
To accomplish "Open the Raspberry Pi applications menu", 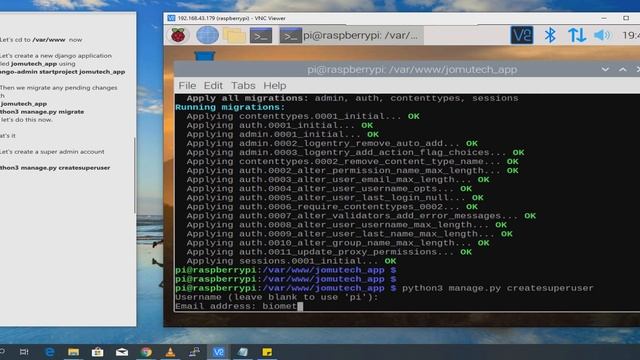I will click(178, 36).
